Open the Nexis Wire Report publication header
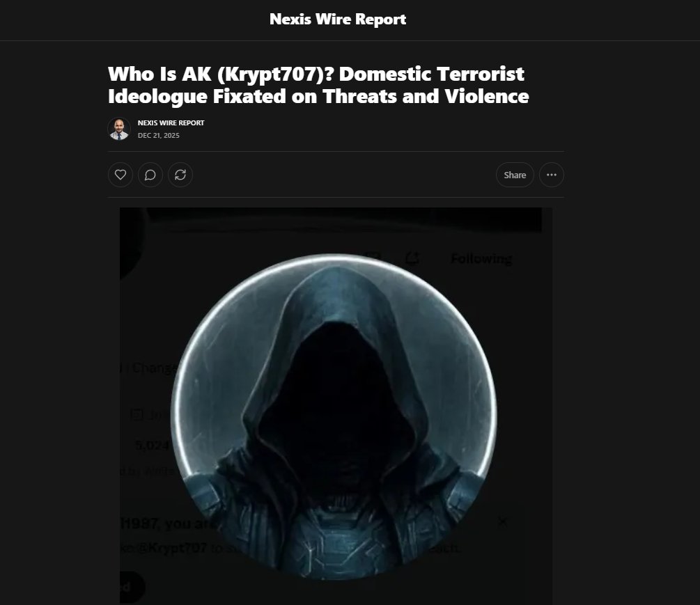The width and height of the screenshot is (700, 605). 338,19
